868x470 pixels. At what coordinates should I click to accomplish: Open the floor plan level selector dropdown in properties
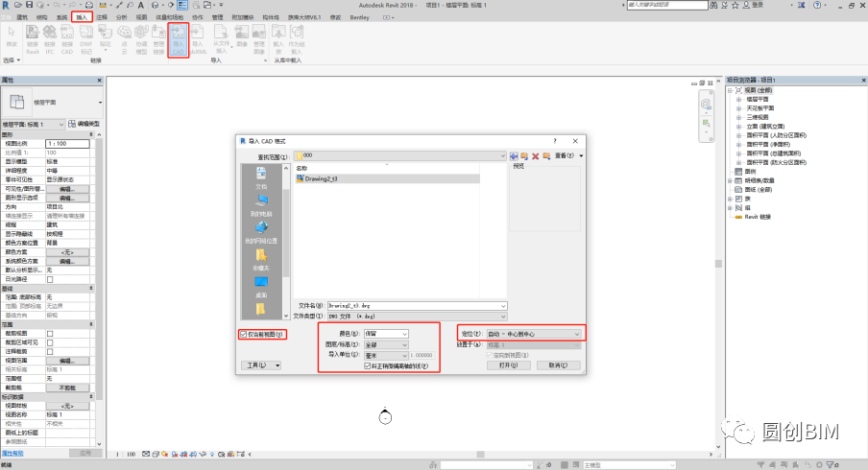click(x=34, y=125)
